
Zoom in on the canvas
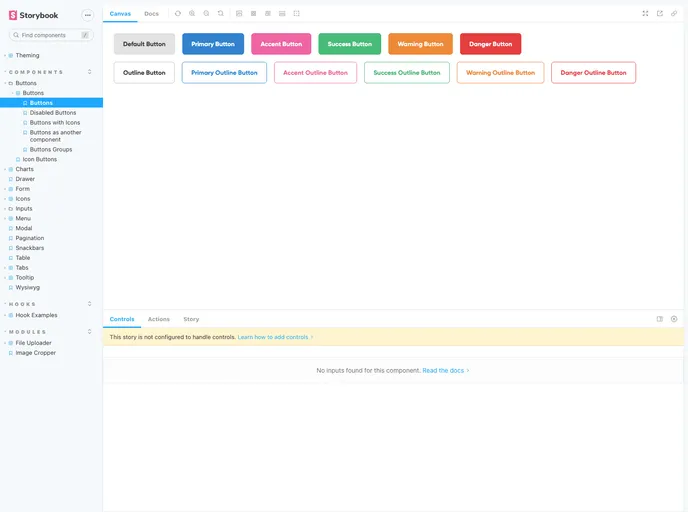(x=192, y=14)
